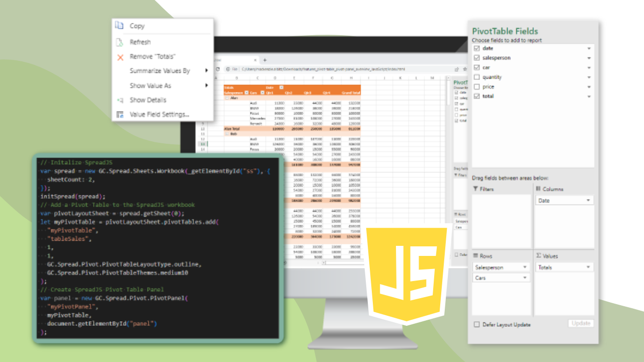Open the Cars filter button in pivot table

pyautogui.click(x=263, y=93)
